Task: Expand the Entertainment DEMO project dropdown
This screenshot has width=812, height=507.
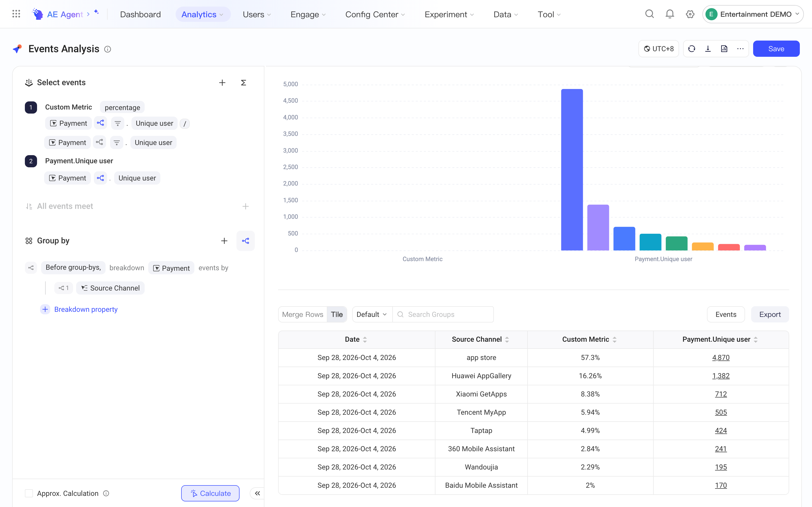Action: coord(753,14)
